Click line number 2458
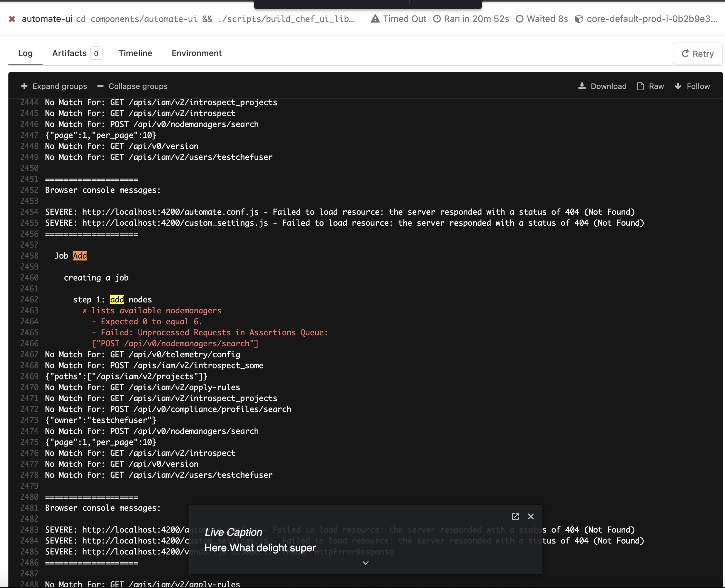 click(29, 256)
